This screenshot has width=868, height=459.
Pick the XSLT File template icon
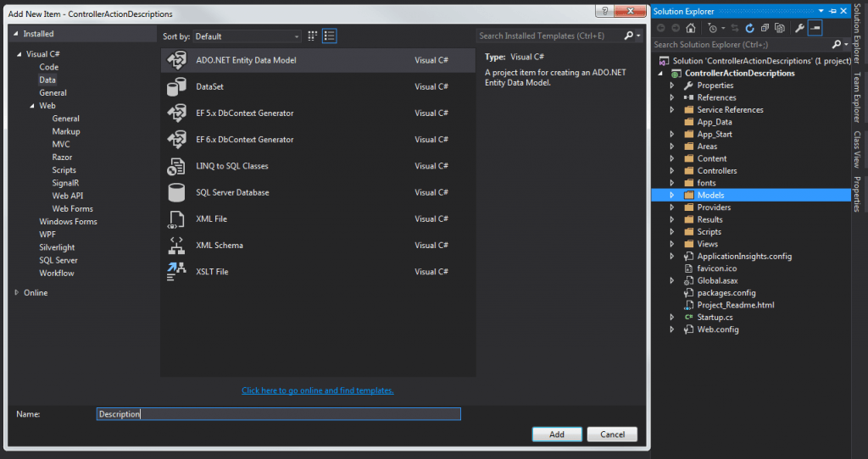pos(176,272)
